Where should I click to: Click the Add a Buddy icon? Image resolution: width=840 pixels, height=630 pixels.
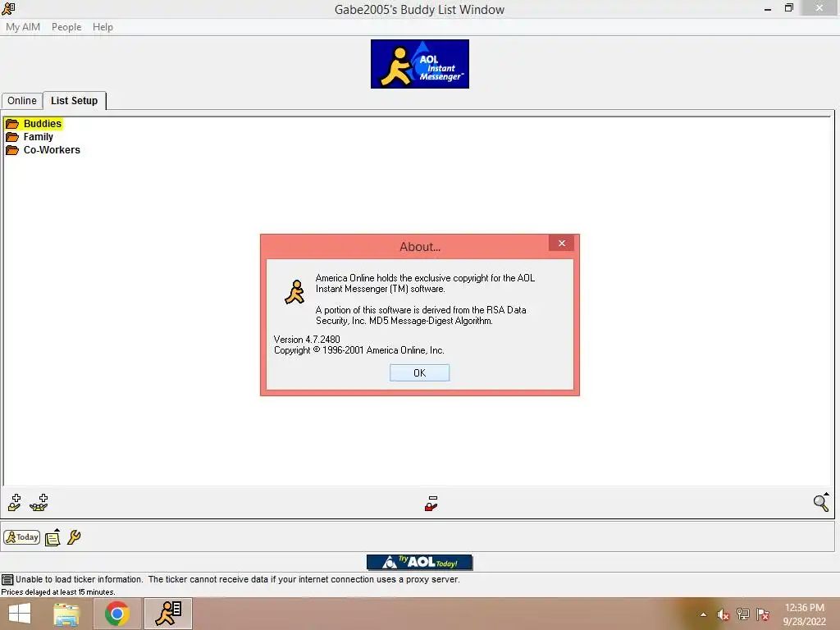coord(15,503)
